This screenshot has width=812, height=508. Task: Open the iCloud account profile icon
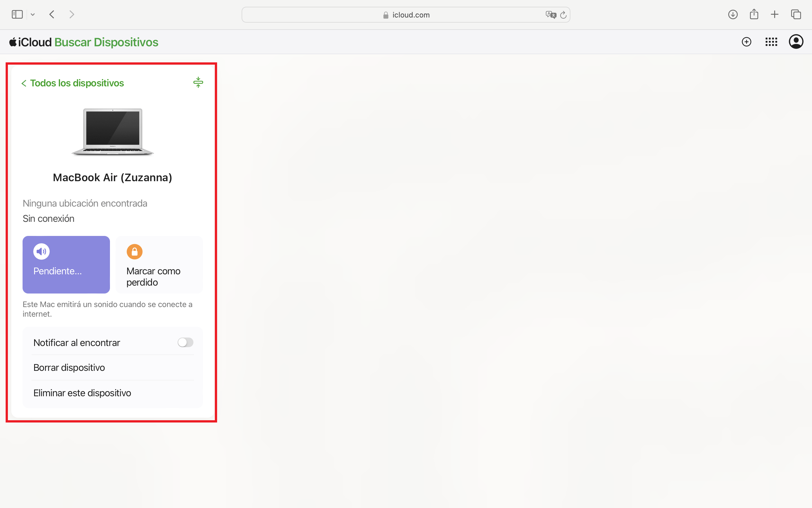point(796,42)
